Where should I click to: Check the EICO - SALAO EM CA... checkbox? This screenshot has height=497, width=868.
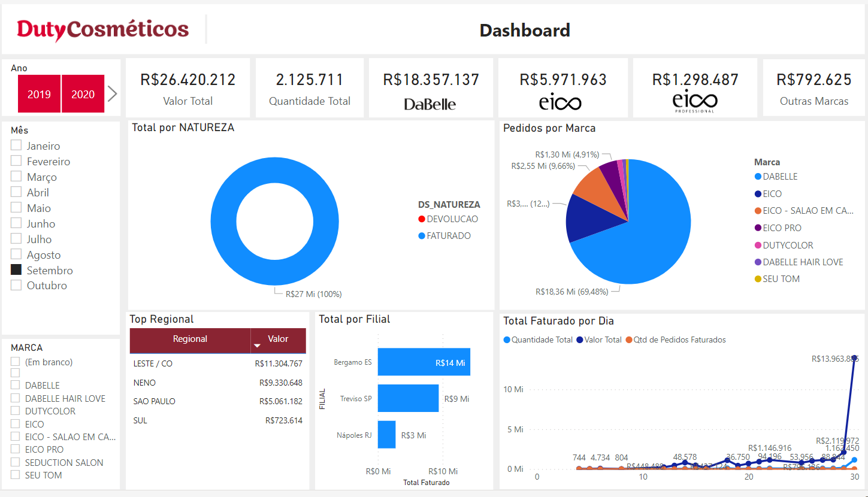pos(15,437)
